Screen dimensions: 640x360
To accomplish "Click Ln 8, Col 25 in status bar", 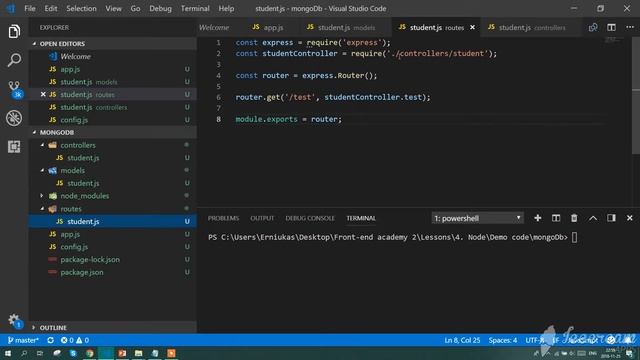I will tap(462, 340).
